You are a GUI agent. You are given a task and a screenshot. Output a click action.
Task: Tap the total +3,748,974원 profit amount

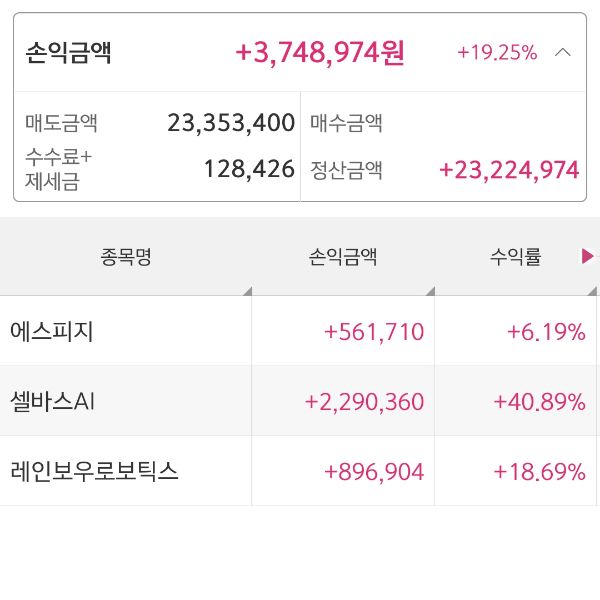[320, 52]
